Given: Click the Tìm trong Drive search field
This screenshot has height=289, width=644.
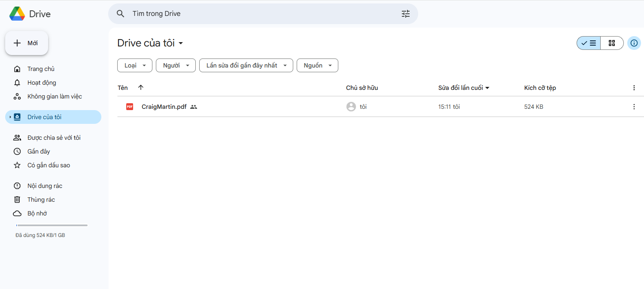Looking at the screenshot, I should coord(258,14).
